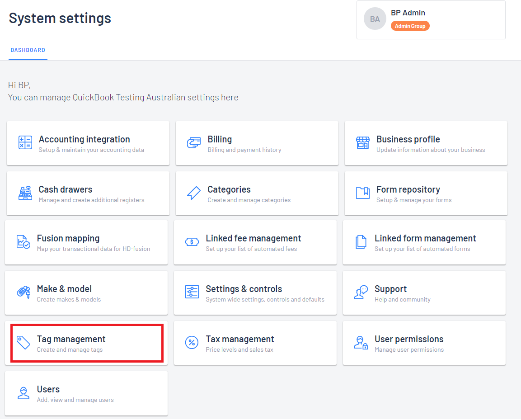Click the System settings page title

pyautogui.click(x=60, y=18)
